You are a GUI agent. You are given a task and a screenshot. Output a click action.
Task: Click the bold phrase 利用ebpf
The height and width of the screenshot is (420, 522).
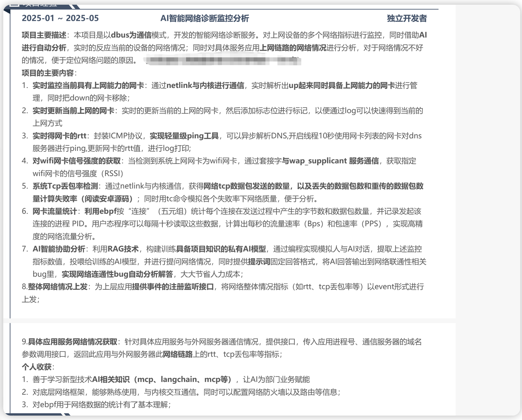100,211
